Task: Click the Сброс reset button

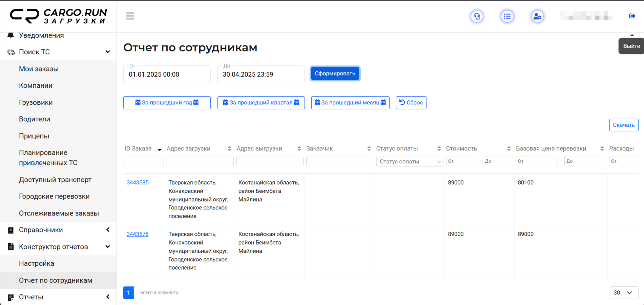Action: pyautogui.click(x=411, y=103)
